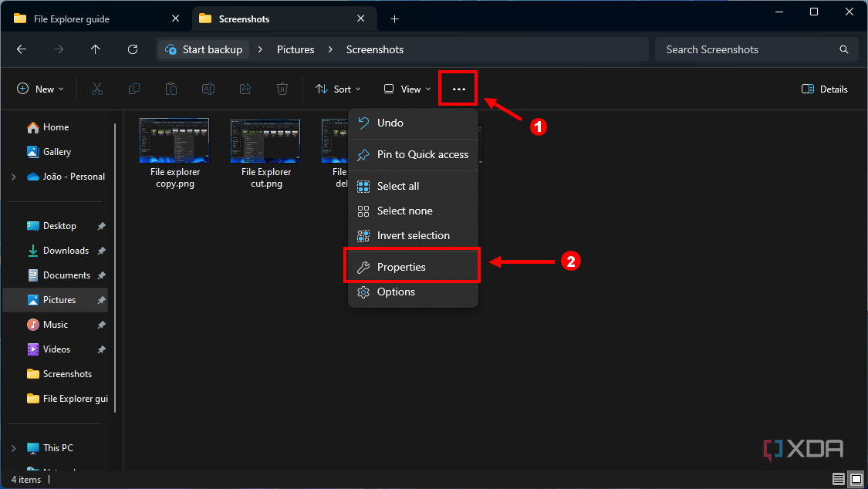
Task: Click the Start backup button
Action: (203, 49)
